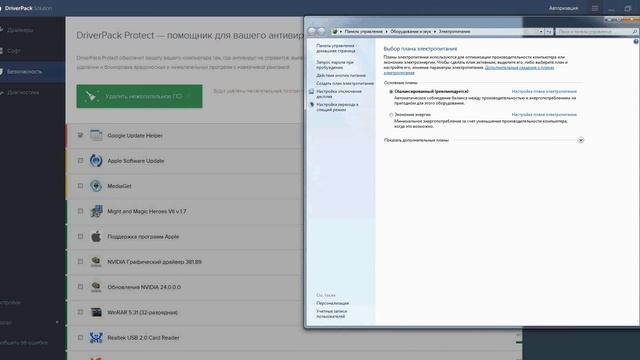Click the NVIDIA Графический драйвер icon
The width and height of the screenshot is (640, 360).
(96, 262)
